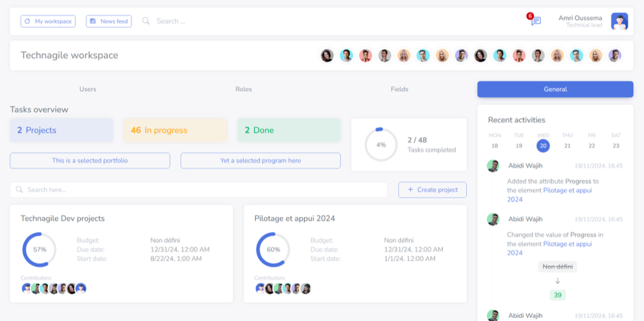Image resolution: width=644 pixels, height=321 pixels.
Task: Switch to the Roles tab
Action: [244, 89]
